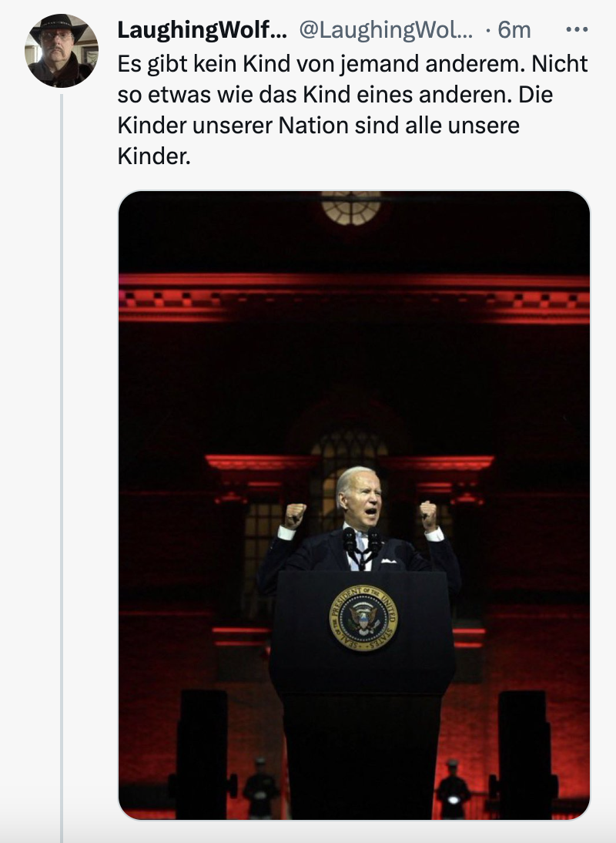This screenshot has height=843, width=616.
Task: Click the word "Nation" in the tweet
Action: [309, 126]
